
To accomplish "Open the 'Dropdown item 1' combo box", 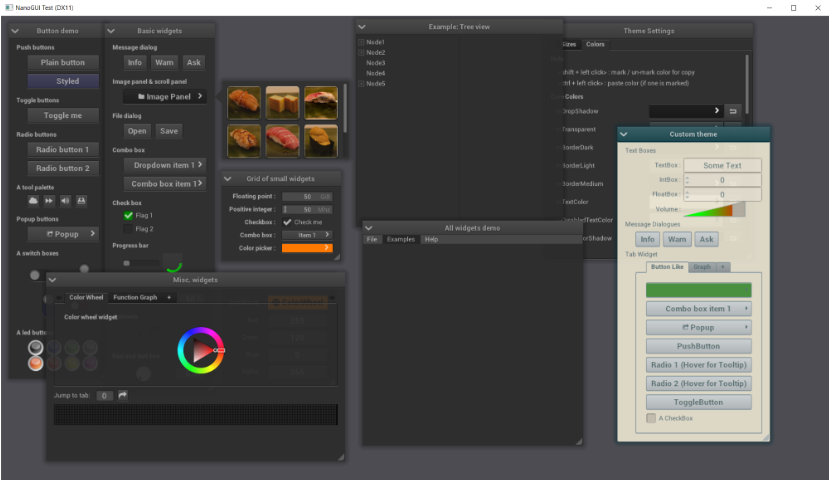I will tap(164, 164).
